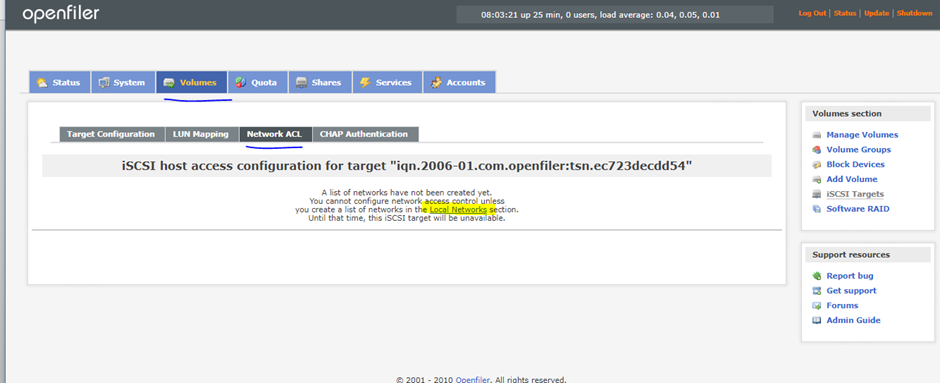Click the openfiler logo

click(61, 14)
